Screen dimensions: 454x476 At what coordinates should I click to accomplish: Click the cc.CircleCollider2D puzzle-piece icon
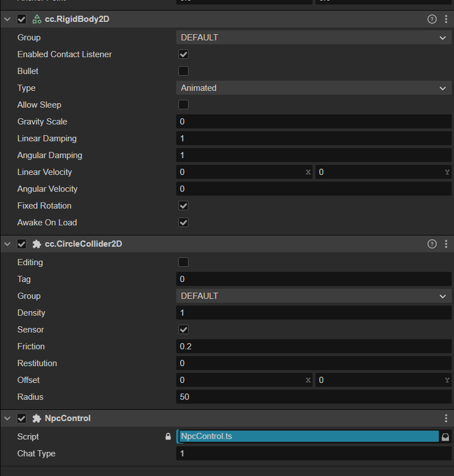[x=36, y=244]
